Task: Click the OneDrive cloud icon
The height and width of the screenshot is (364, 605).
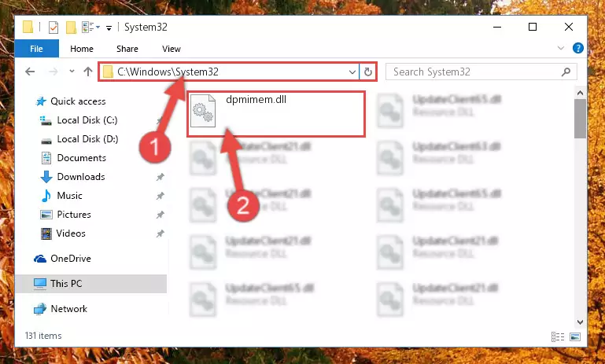Action: [40, 259]
